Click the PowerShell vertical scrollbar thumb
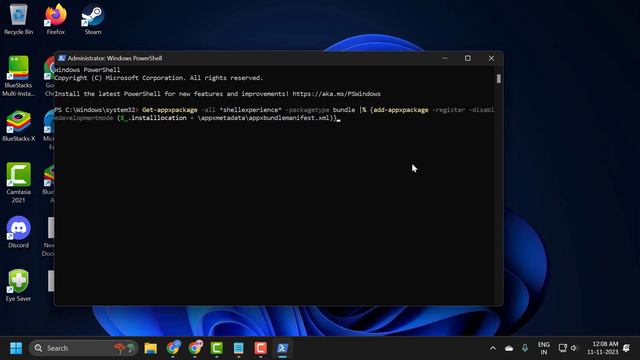This screenshot has height=360, width=640. (x=499, y=78)
